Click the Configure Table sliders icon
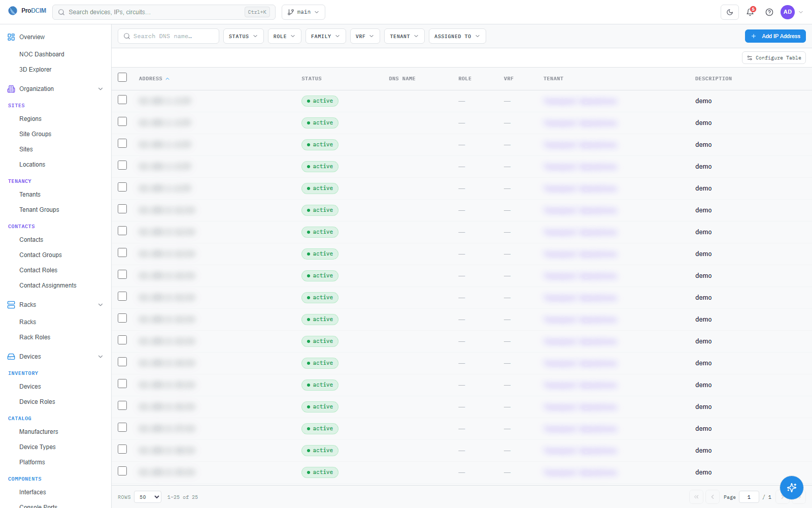812x508 pixels. point(750,58)
